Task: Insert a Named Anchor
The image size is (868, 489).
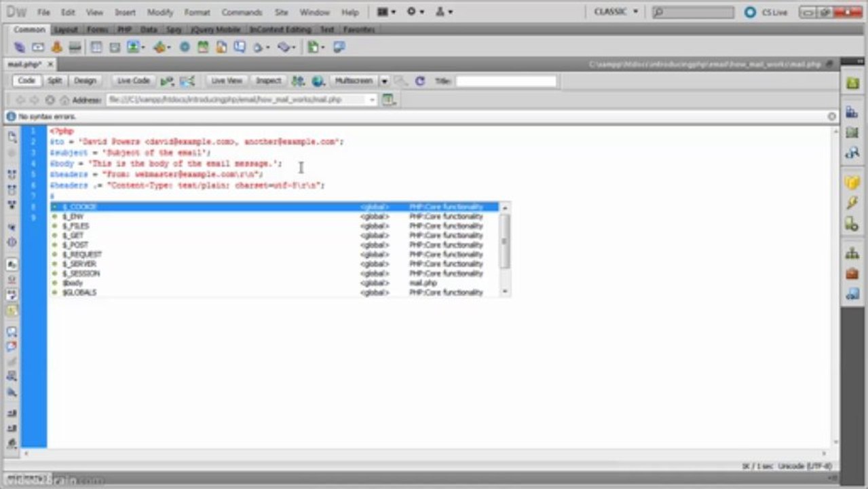Action: [56, 47]
